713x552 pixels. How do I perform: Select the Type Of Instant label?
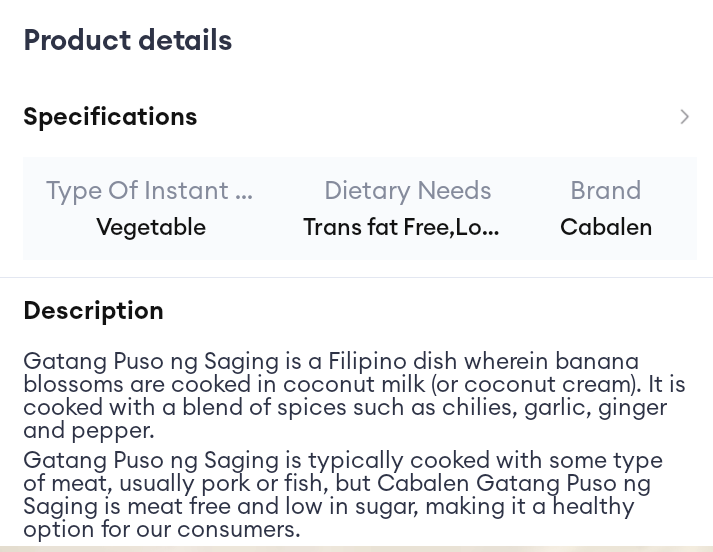pyautogui.click(x=149, y=190)
